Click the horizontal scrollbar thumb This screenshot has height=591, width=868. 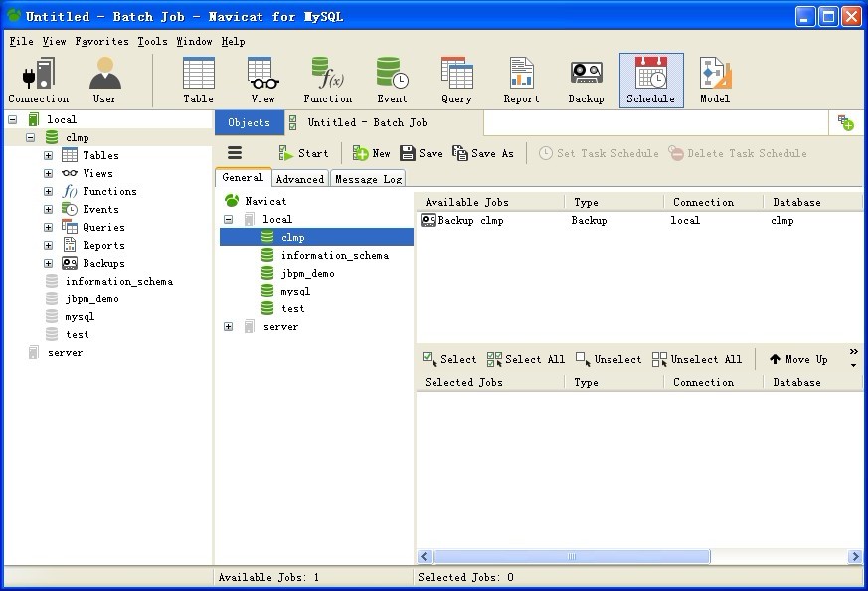click(x=572, y=556)
